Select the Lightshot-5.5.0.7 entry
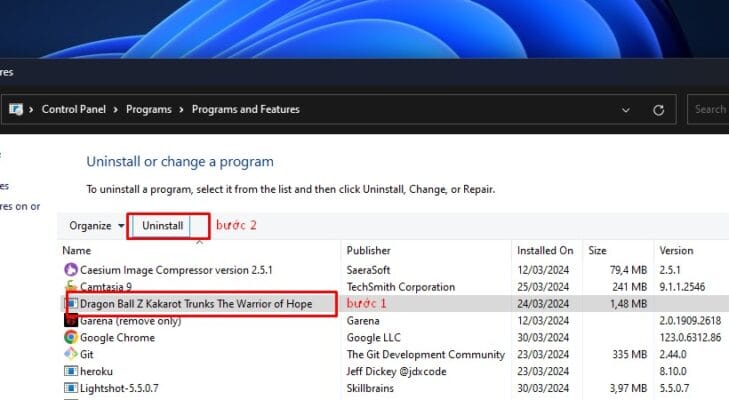The height and width of the screenshot is (400, 729). [119, 388]
